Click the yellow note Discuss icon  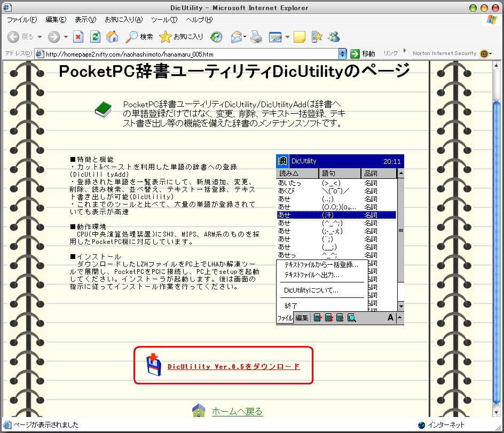[299, 37]
